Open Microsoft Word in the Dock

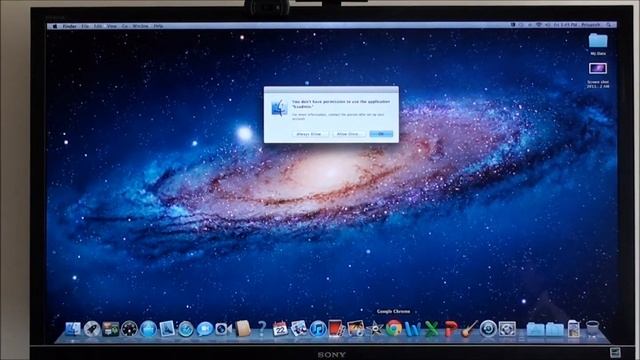click(x=413, y=329)
